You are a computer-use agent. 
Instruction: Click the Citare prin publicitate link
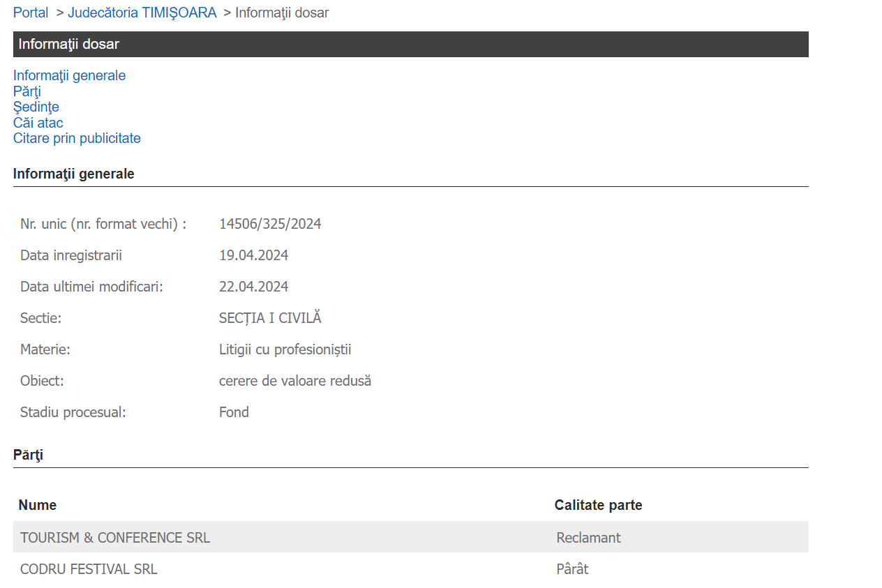point(77,138)
